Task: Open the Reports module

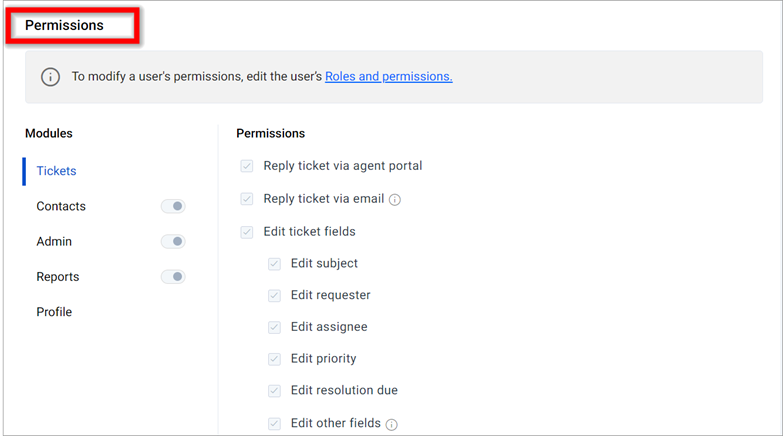Action: (58, 277)
